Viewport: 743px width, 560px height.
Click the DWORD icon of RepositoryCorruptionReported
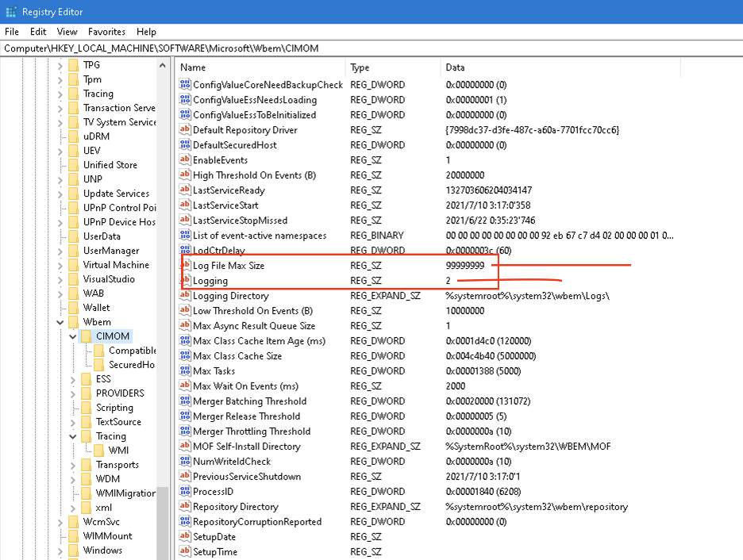click(x=185, y=521)
